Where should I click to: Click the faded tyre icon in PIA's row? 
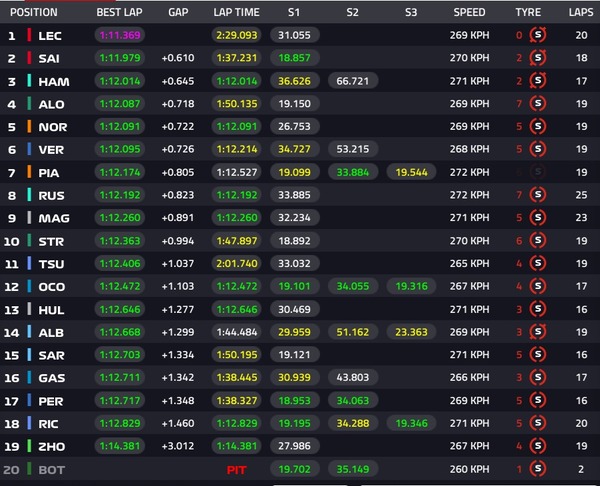coord(538,172)
